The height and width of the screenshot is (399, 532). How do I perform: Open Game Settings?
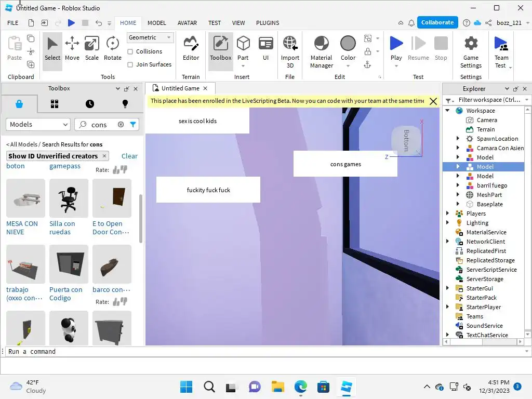pos(471,52)
